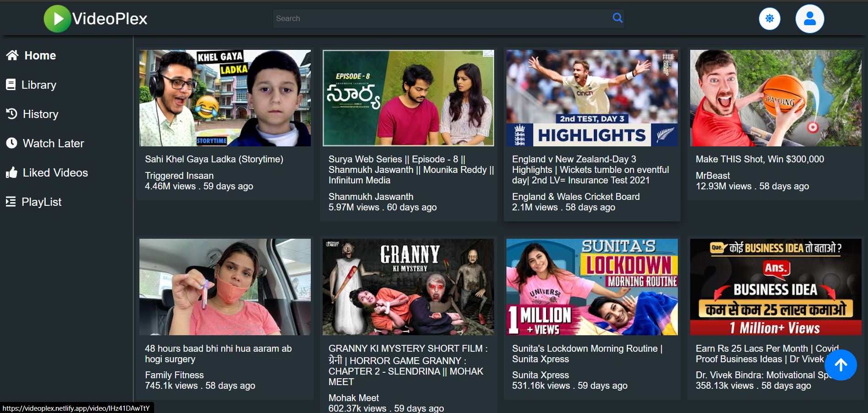Click the History clock-arrow icon
This screenshot has height=413, width=868.
pos(11,113)
